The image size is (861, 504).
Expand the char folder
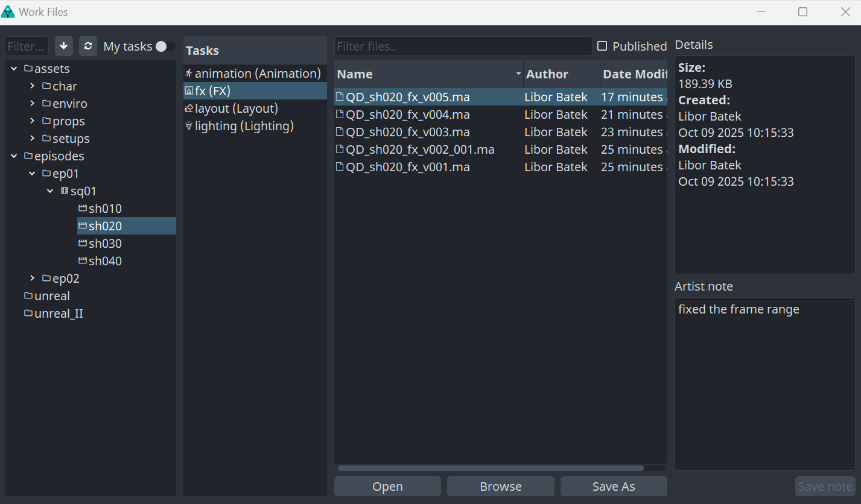tap(32, 86)
